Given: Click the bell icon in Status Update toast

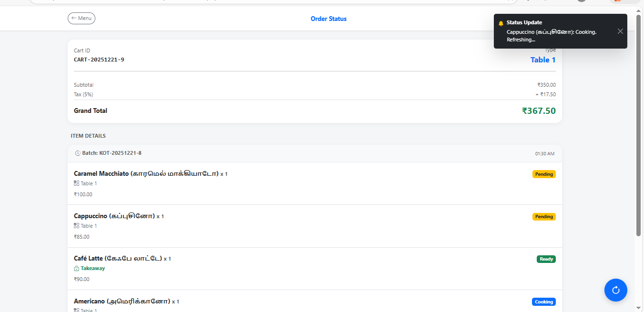Looking at the screenshot, I should click(x=501, y=23).
